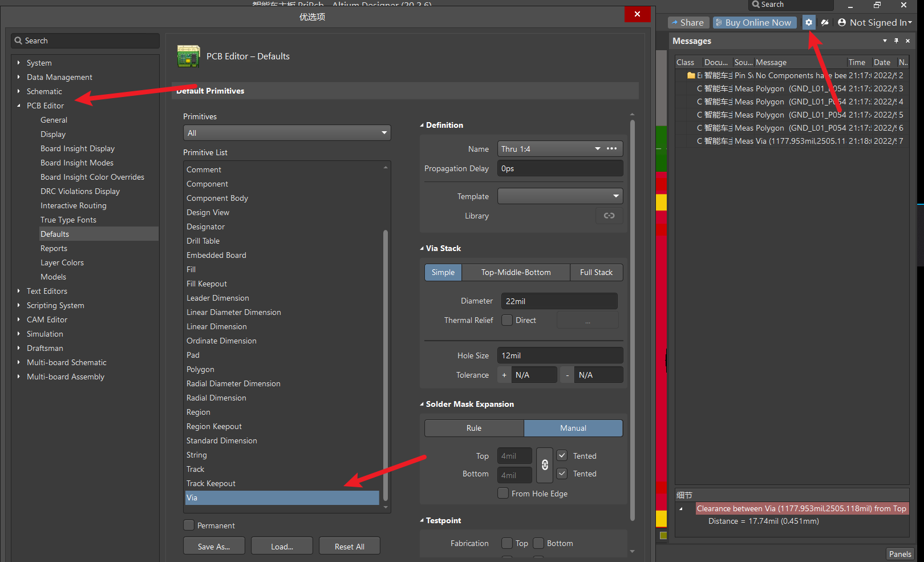
Task: Close the Messages panel
Action: pyautogui.click(x=907, y=41)
